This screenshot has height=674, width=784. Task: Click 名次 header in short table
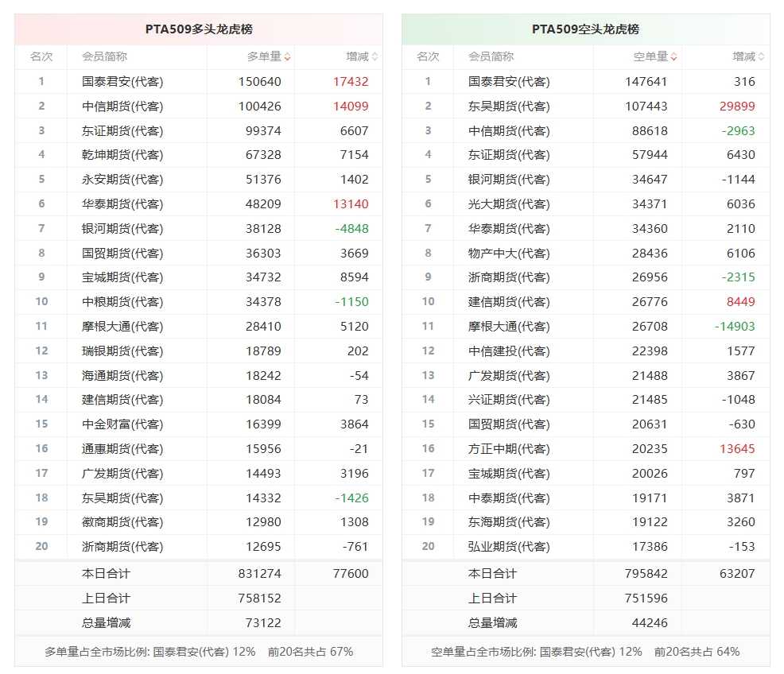(x=428, y=57)
